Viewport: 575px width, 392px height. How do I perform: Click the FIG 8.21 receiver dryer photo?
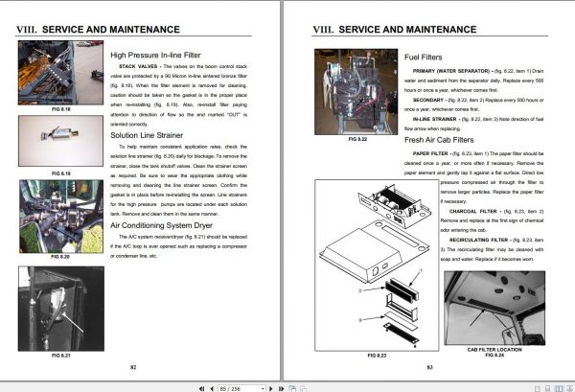[61, 309]
